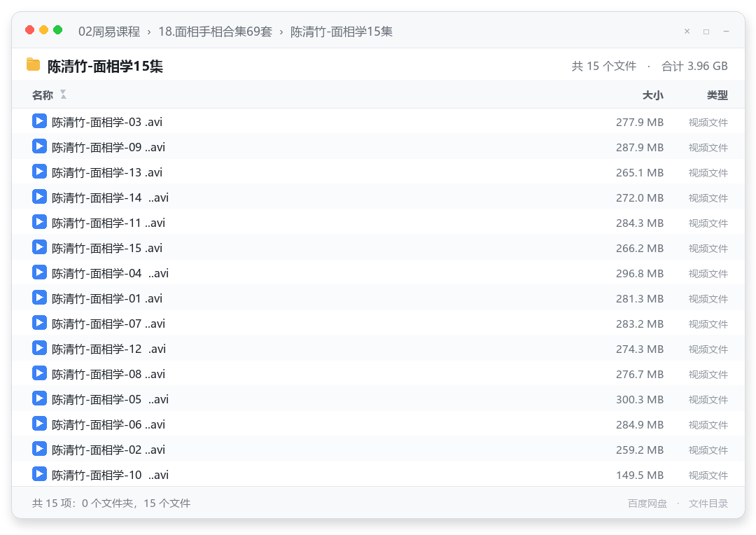Select file name 陈清竹-面相学-01 .avi
The image size is (756, 535).
(107, 298)
